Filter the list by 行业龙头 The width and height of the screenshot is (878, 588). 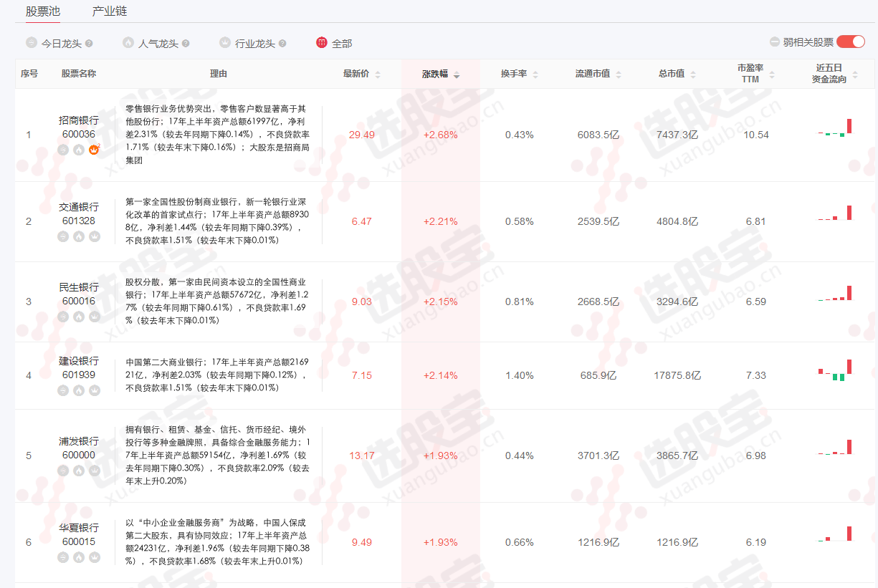[247, 43]
